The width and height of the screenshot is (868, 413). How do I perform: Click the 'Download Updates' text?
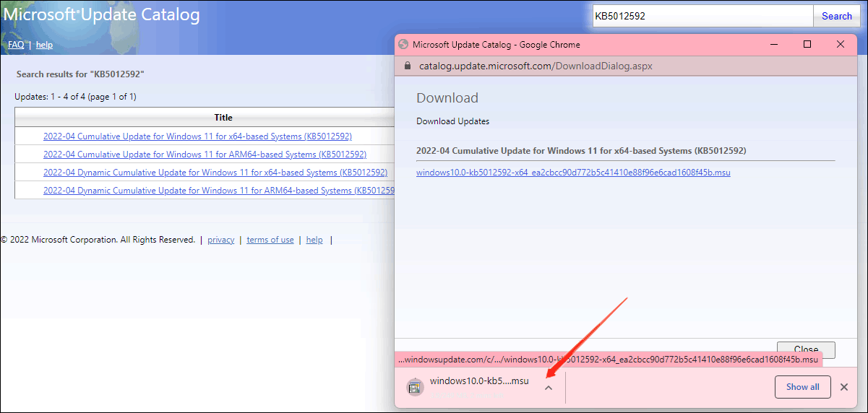(x=452, y=121)
